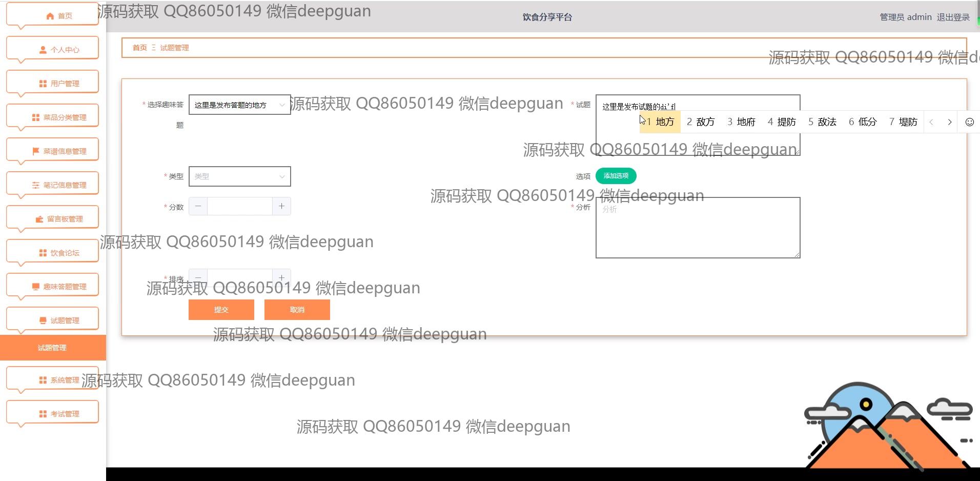980x481 pixels.
Task: Open the 个人中心 sidebar menu
Action: pyautogui.click(x=52, y=50)
